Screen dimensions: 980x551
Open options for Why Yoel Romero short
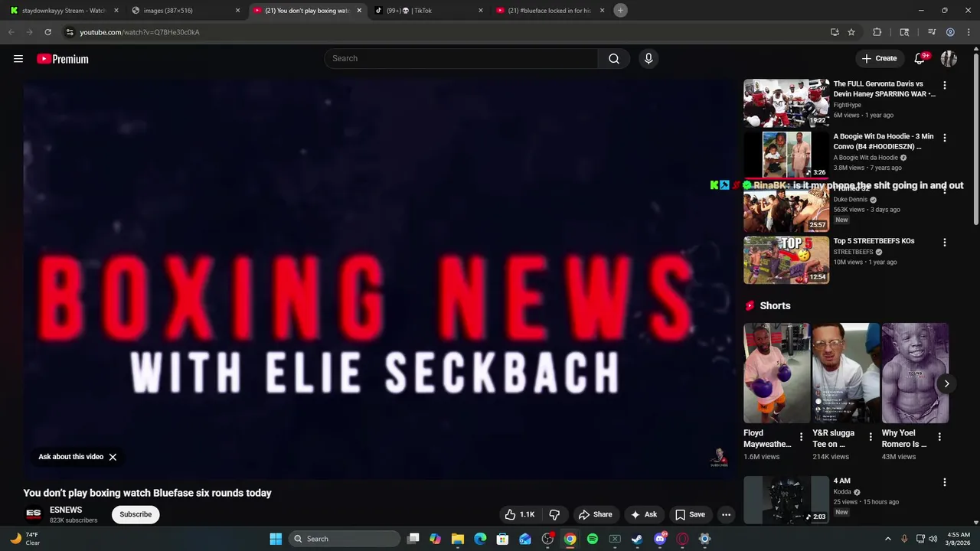click(x=939, y=437)
